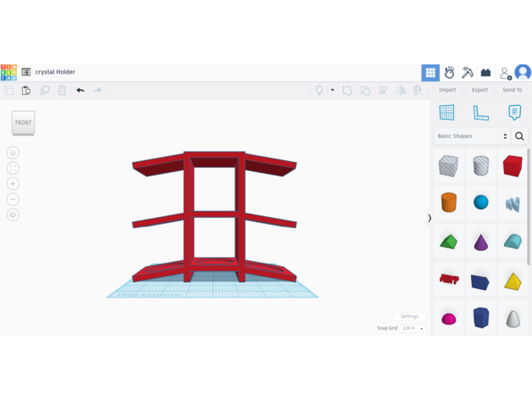Click home view button
This screenshot has width=532, height=400.
(13, 153)
